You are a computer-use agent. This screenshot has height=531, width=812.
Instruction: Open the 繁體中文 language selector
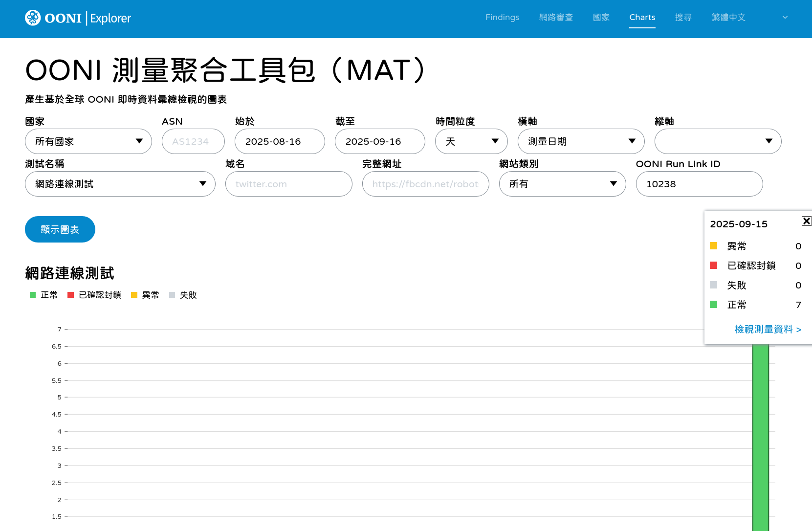728,17
